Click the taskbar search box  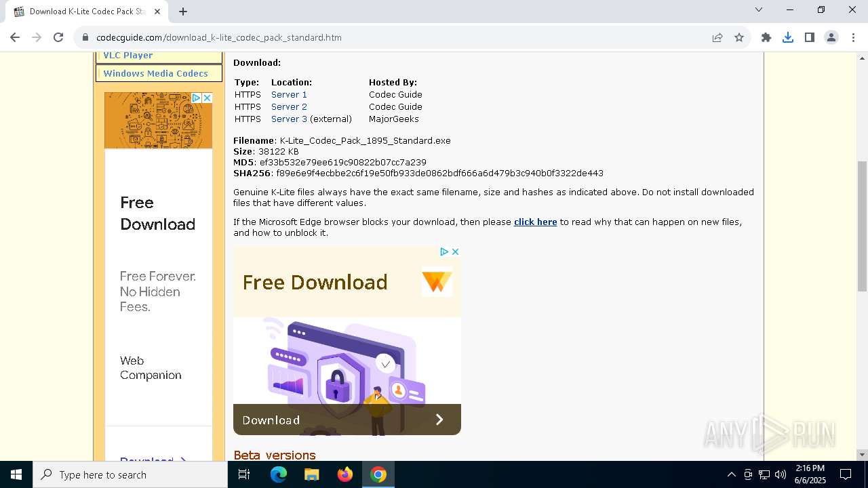(130, 474)
